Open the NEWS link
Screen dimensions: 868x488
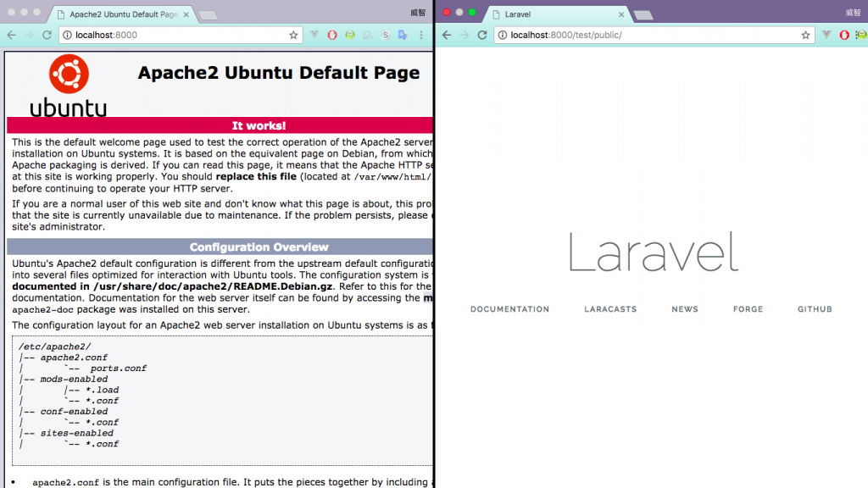(685, 309)
